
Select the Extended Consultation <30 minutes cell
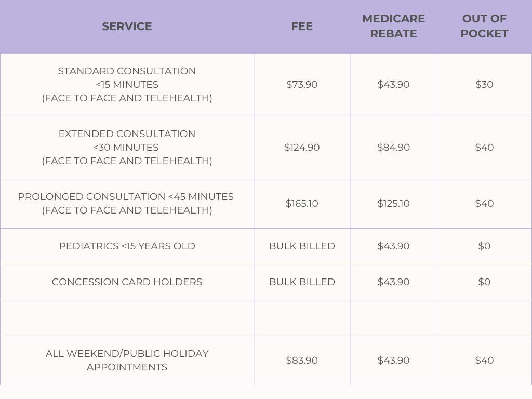point(127,148)
